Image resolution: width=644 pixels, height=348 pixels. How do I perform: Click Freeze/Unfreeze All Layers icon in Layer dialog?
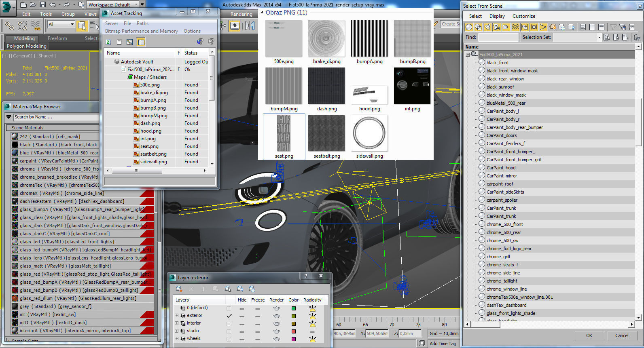[x=252, y=289]
